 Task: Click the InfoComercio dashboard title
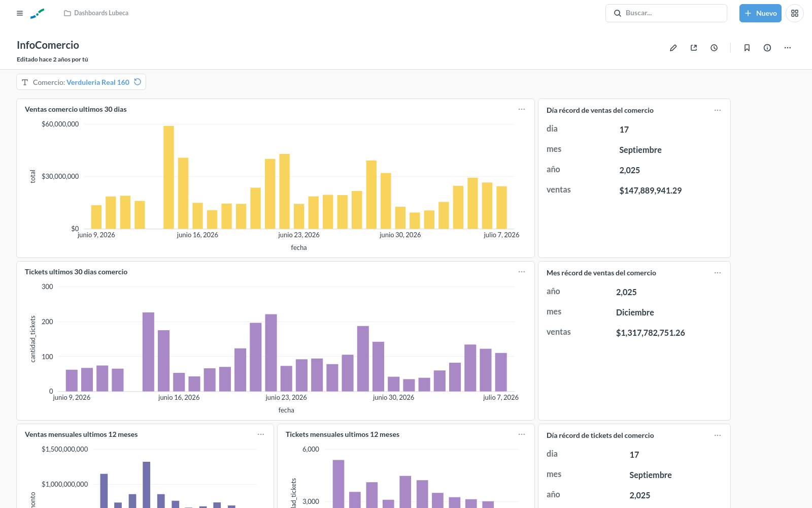pyautogui.click(x=48, y=45)
